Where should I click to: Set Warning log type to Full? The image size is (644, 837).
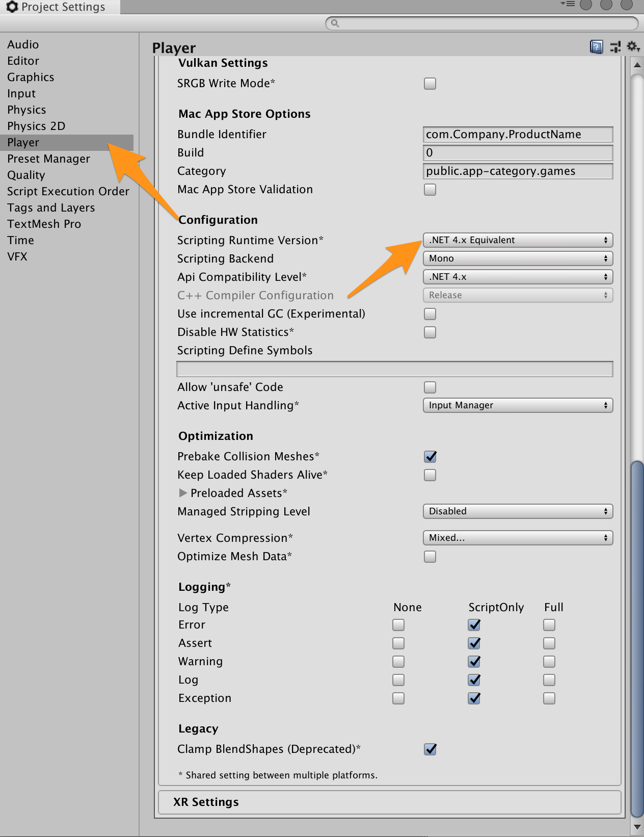point(549,662)
